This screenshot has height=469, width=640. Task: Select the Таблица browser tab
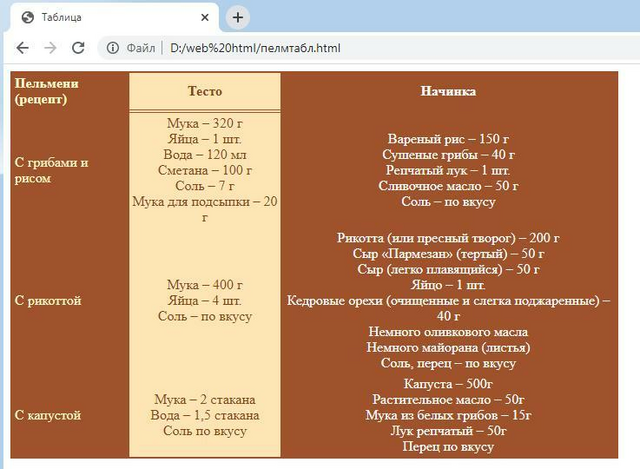pyautogui.click(x=112, y=18)
